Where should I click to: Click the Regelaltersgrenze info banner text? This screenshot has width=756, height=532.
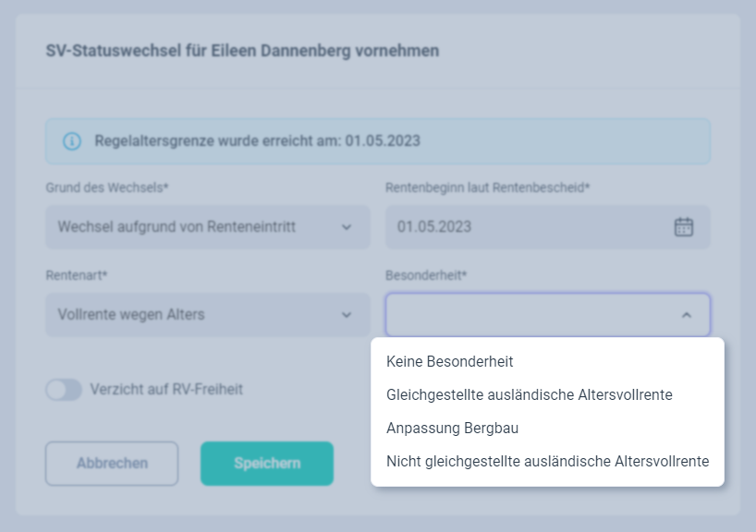coord(258,140)
